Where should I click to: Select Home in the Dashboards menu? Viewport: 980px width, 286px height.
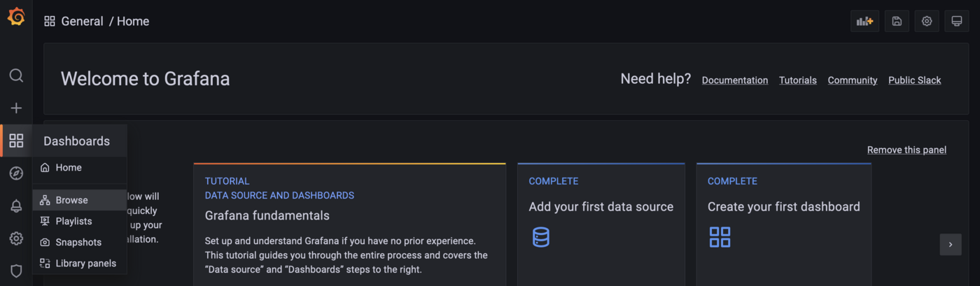pyautogui.click(x=69, y=168)
